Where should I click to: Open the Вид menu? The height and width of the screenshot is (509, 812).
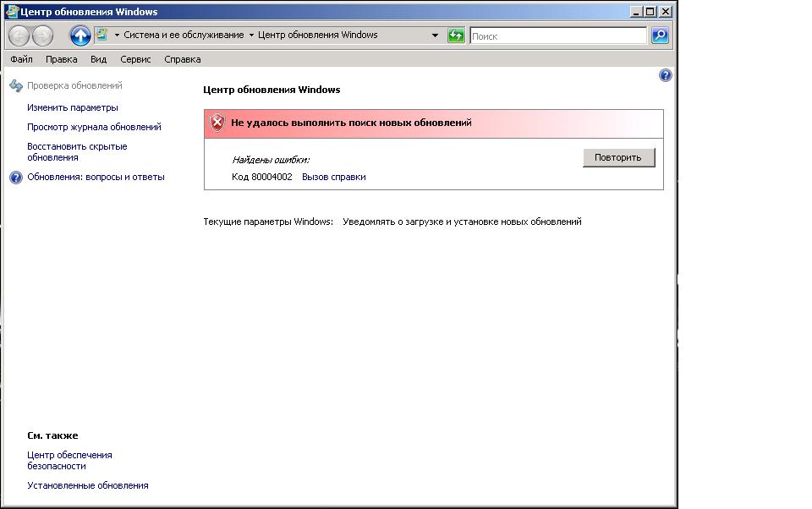pyautogui.click(x=98, y=59)
